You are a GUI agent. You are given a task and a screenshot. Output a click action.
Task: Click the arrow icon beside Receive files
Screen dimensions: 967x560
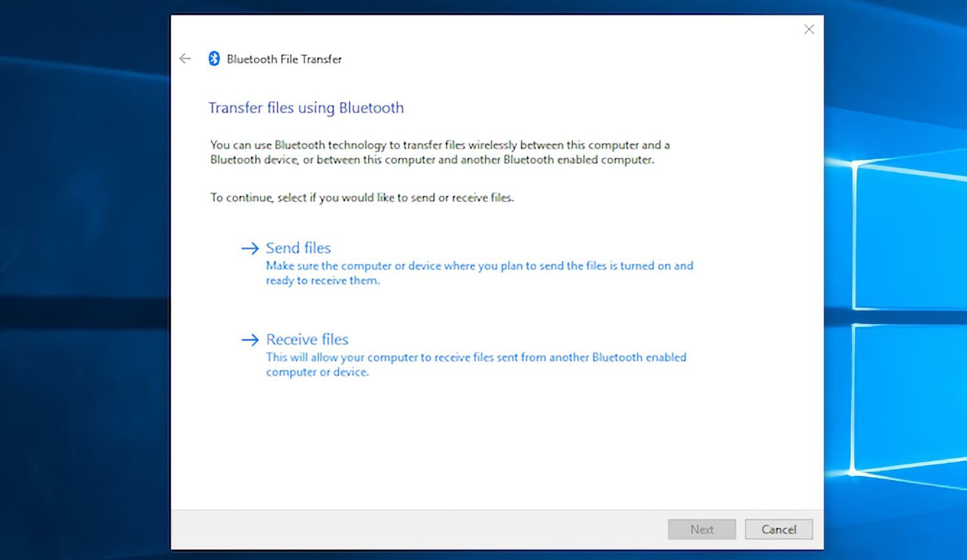click(249, 339)
